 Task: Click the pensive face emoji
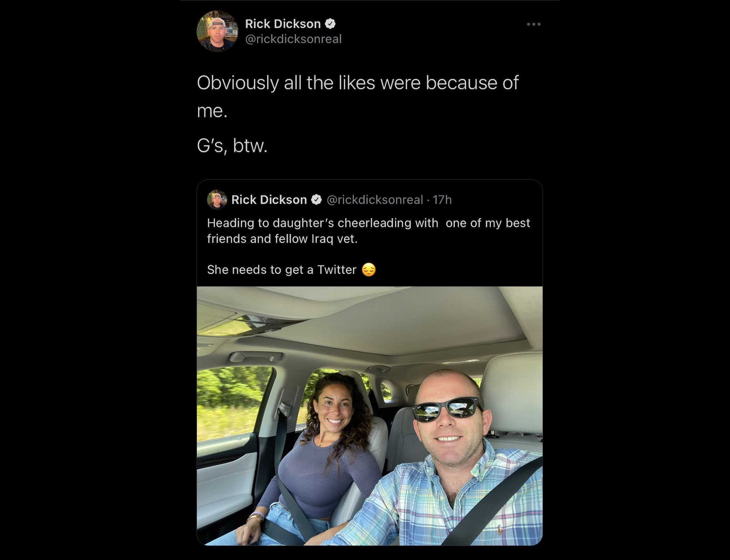pos(369,269)
